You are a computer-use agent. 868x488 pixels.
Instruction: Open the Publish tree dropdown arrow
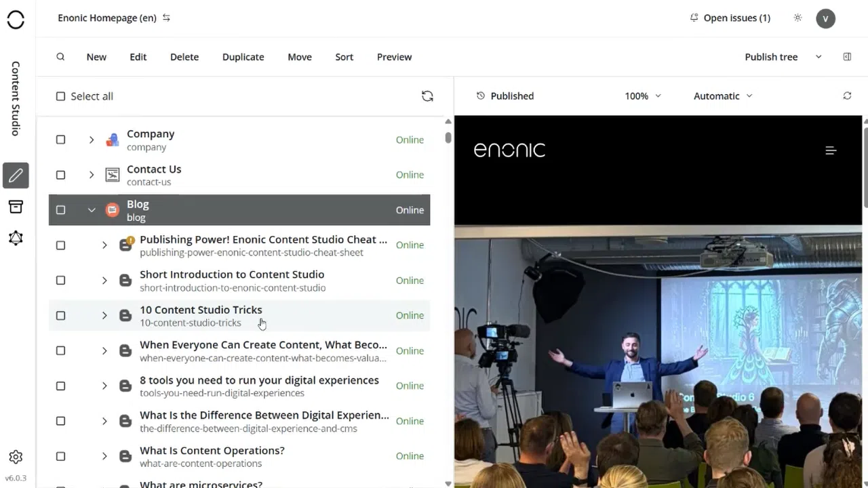[818, 57]
